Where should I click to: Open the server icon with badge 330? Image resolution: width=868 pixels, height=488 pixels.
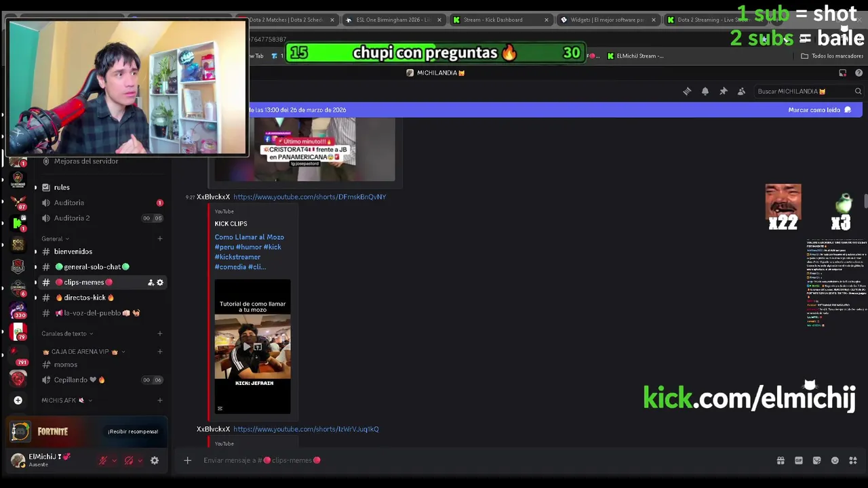[18, 310]
